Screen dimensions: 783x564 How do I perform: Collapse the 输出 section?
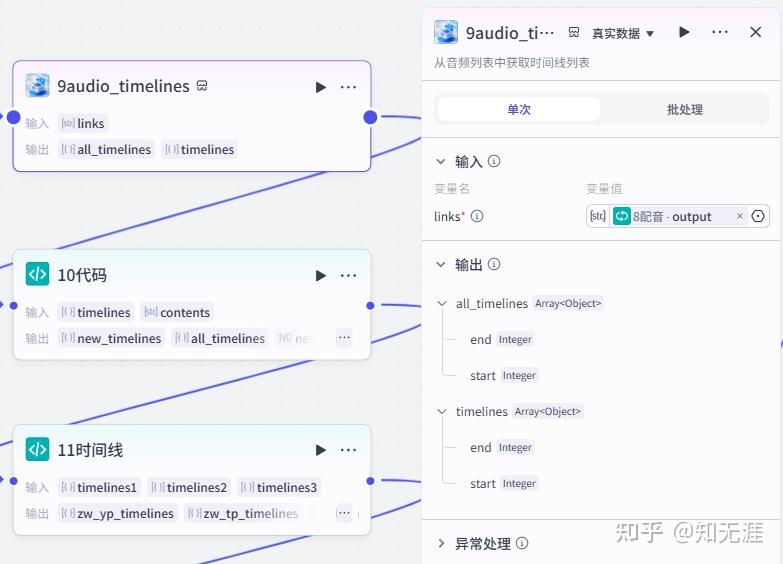coord(440,264)
